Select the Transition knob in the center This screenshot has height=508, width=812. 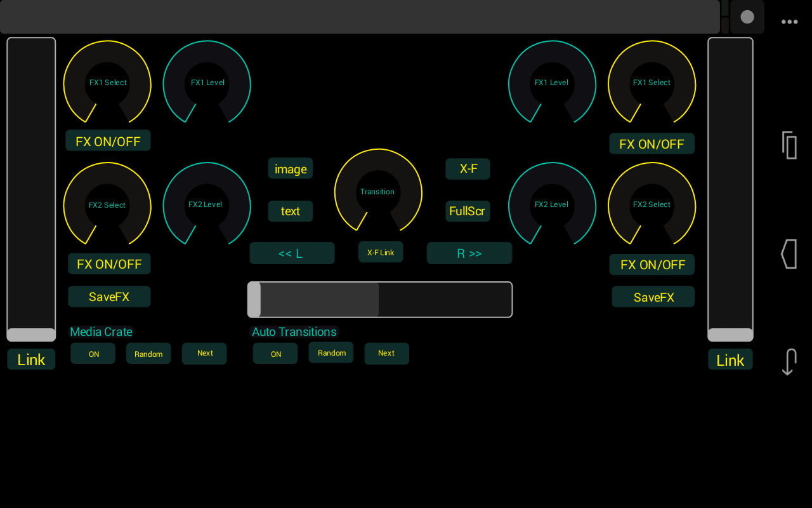point(377,190)
